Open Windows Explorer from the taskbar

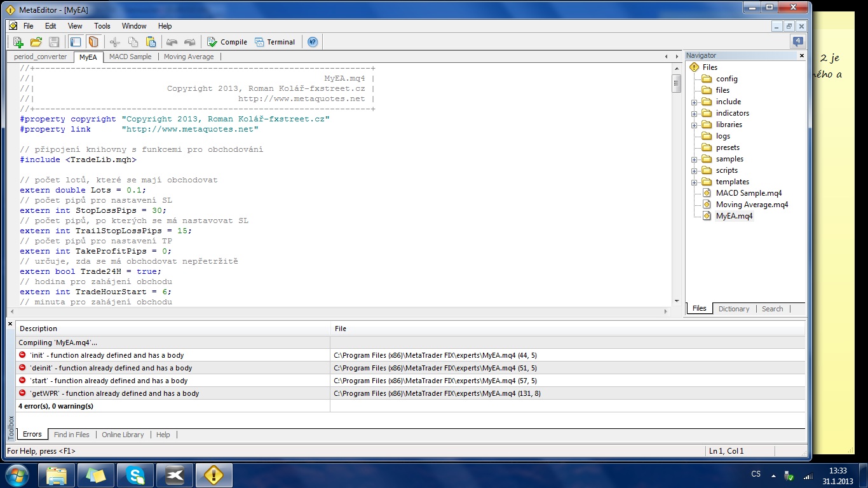57,475
